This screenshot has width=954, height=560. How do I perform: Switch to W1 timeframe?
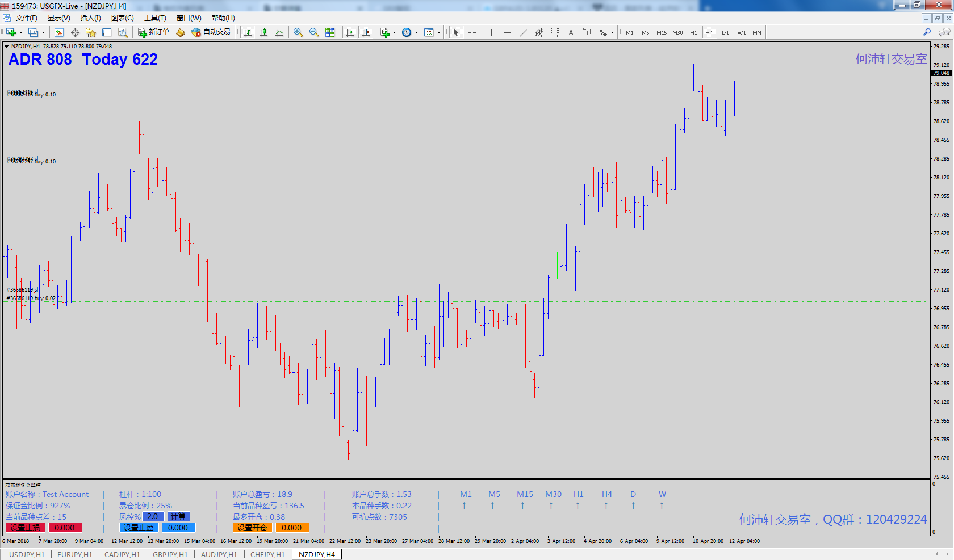(742, 32)
